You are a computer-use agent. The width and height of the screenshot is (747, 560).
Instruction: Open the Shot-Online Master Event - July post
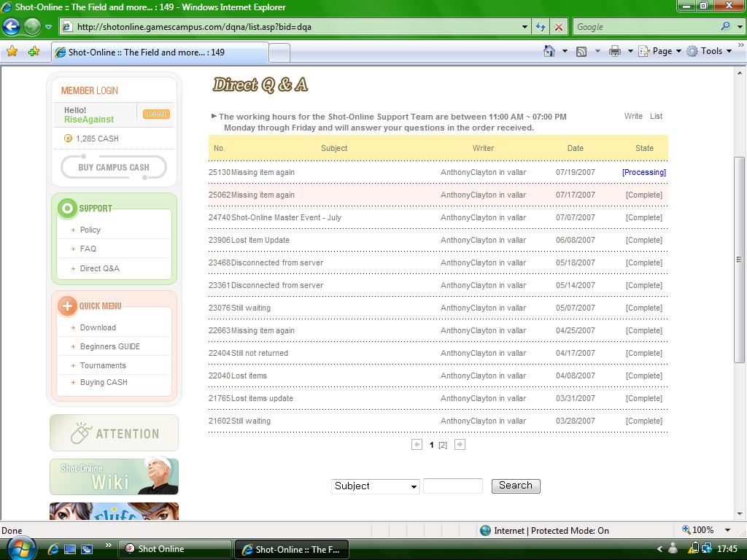(x=286, y=217)
